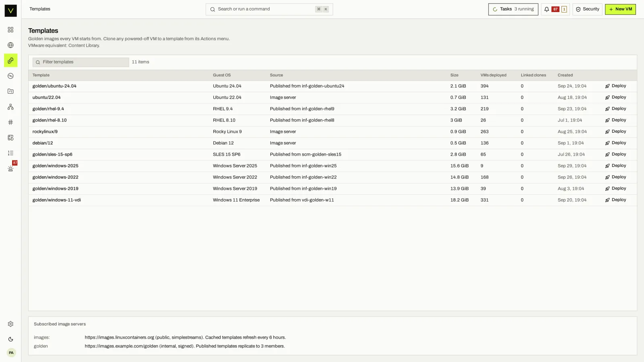Click the app logo at top of sidebar
644x362 pixels.
(10, 10)
